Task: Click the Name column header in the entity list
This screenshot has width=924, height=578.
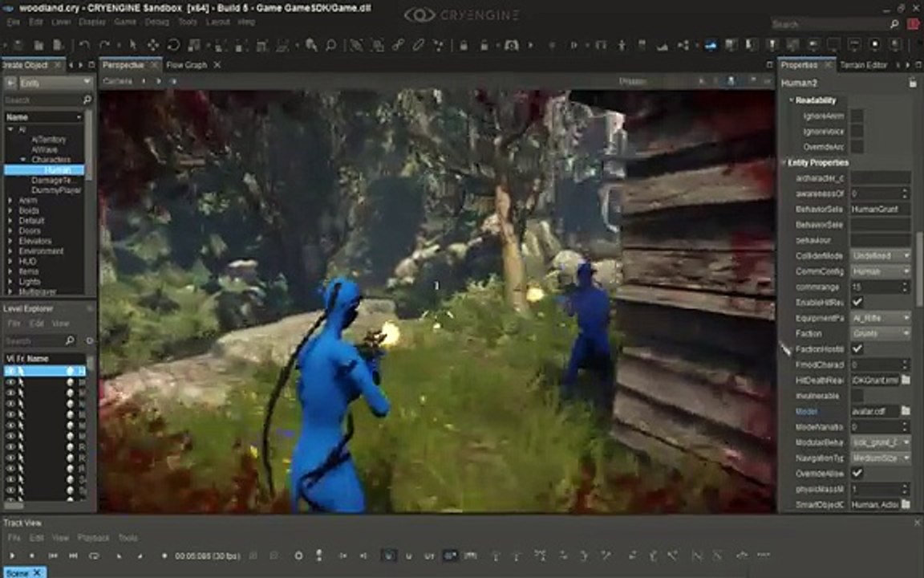Action: click(44, 116)
